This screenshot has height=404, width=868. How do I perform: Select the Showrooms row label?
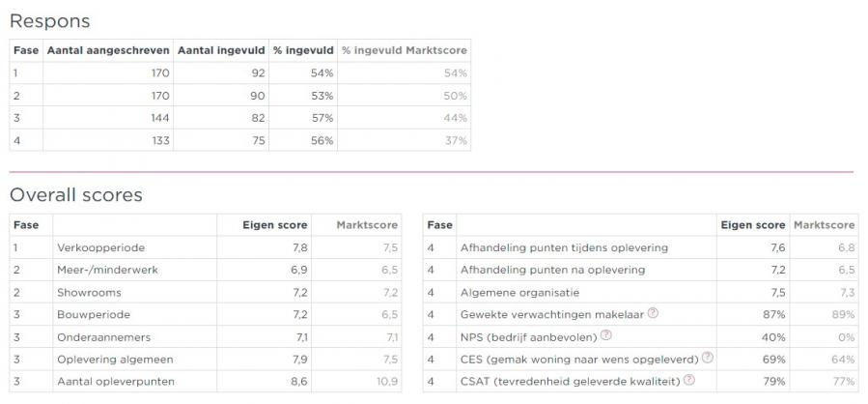point(89,292)
